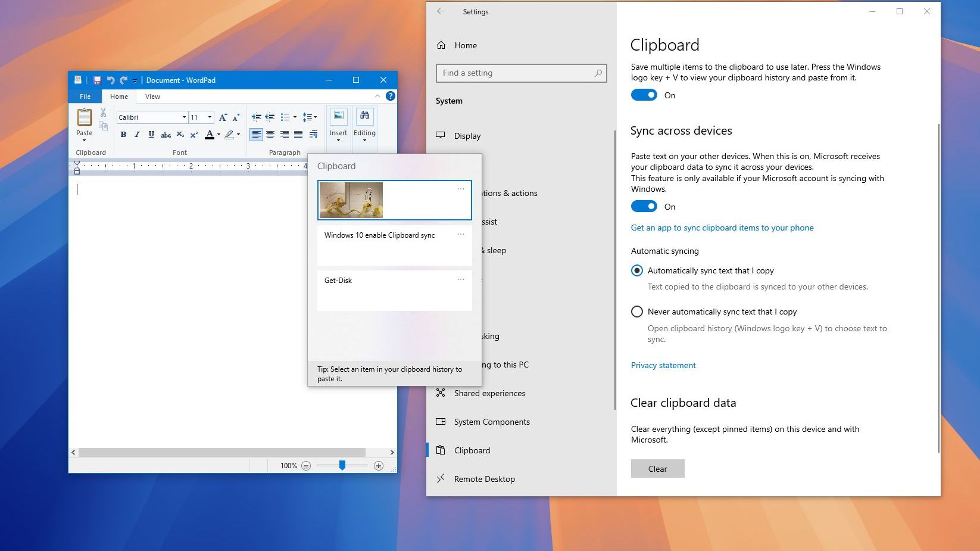Open WordPad Help via question mark icon
Viewport: 980px width, 551px height.
[x=391, y=96]
